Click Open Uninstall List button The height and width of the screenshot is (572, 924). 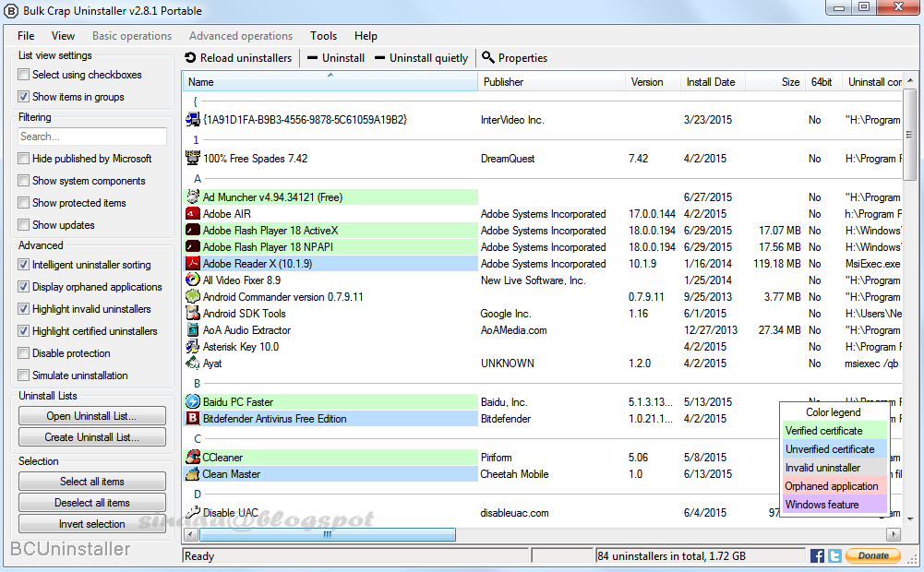pyautogui.click(x=92, y=416)
